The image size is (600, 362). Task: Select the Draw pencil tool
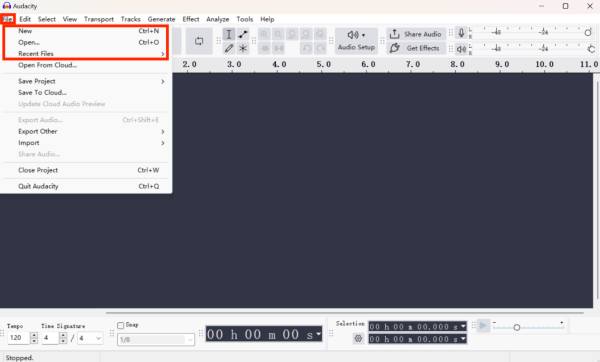coord(229,48)
